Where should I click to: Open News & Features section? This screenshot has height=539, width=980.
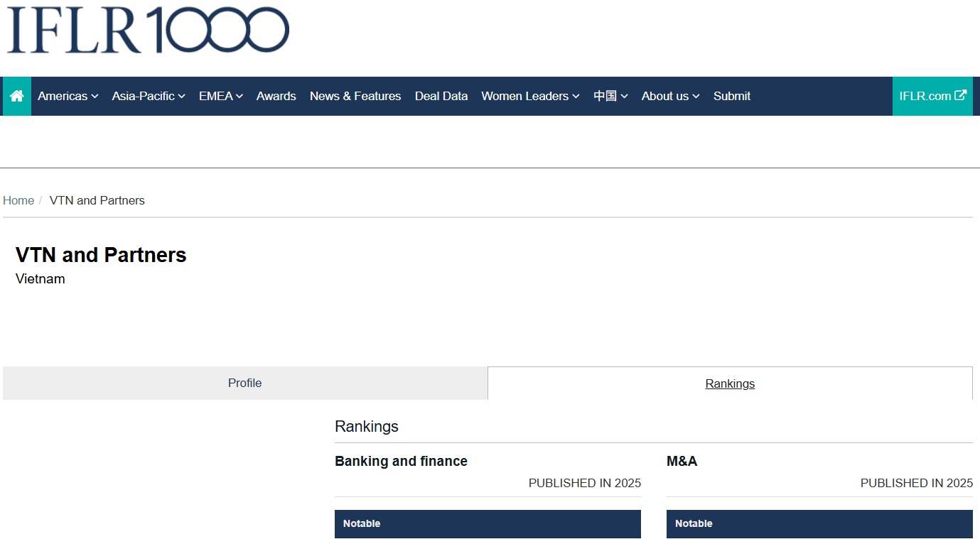pyautogui.click(x=355, y=96)
